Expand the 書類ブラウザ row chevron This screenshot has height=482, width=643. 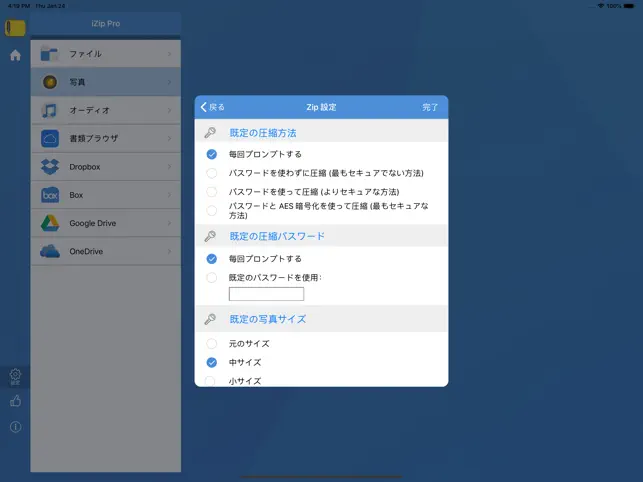pos(169,139)
